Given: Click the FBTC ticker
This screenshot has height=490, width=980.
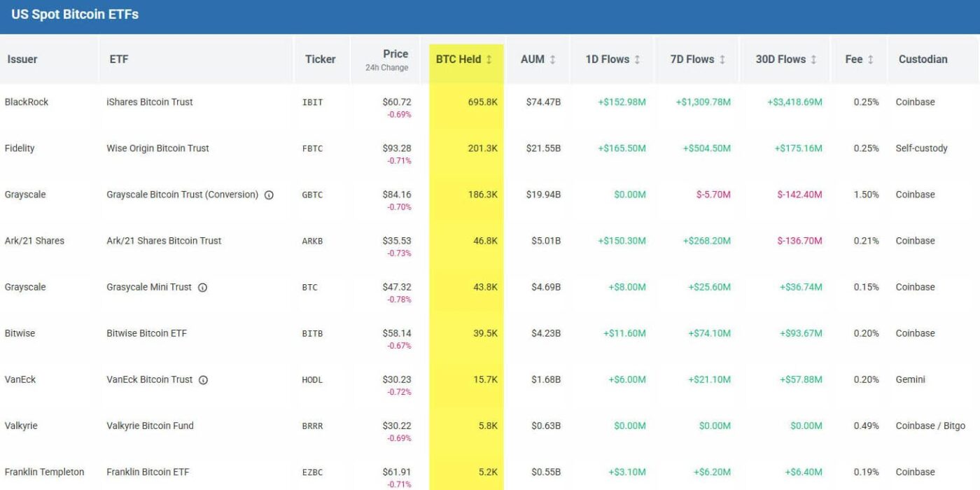Looking at the screenshot, I should click(312, 149).
